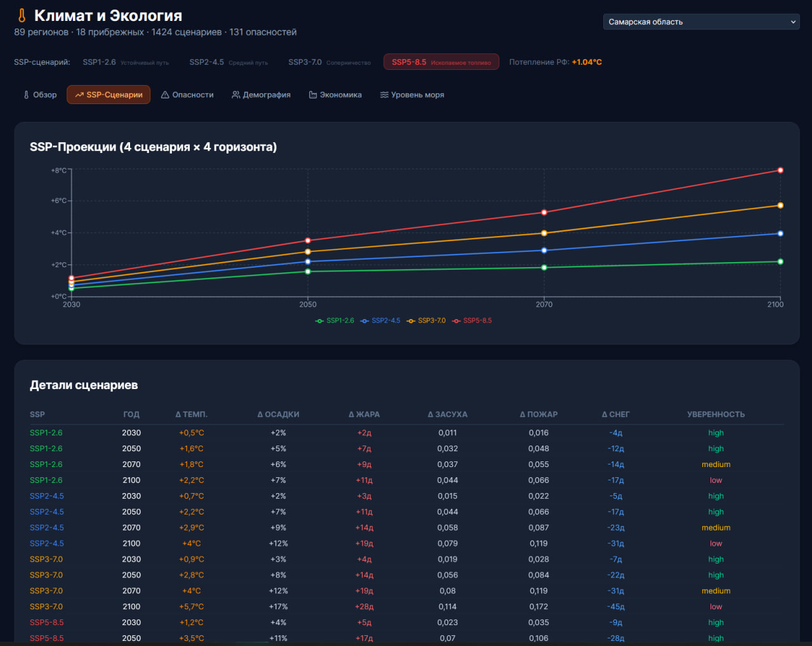Click the +1.04°C warming value in header
The height and width of the screenshot is (646, 812).
click(587, 62)
